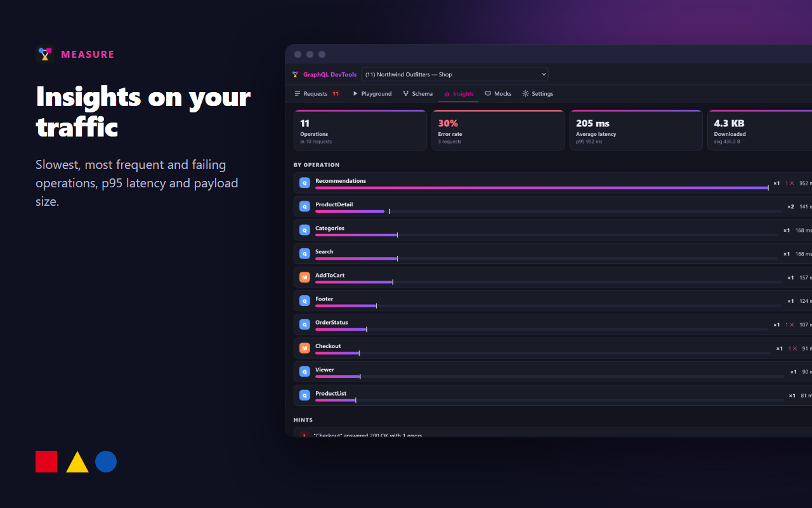Click the OrderStatus operation name
Viewport: 812px width, 508px height.
pos(332,323)
